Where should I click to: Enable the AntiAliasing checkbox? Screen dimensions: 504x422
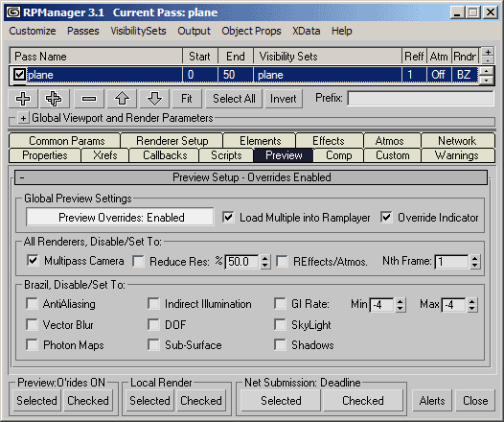pos(32,303)
